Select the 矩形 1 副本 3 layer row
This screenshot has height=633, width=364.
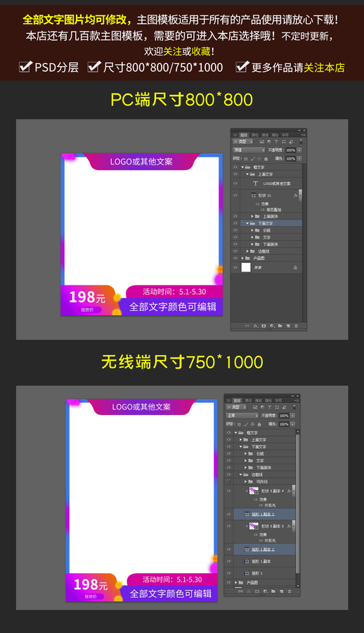(x=265, y=514)
